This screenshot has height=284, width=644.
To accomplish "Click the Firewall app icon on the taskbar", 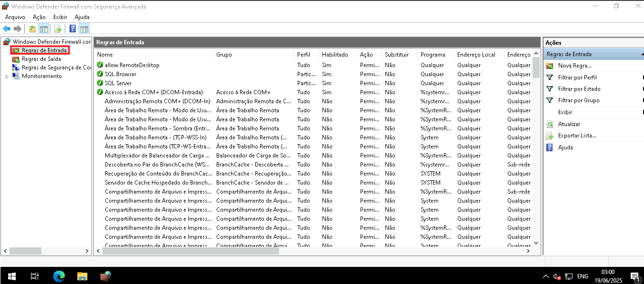I will [105, 276].
